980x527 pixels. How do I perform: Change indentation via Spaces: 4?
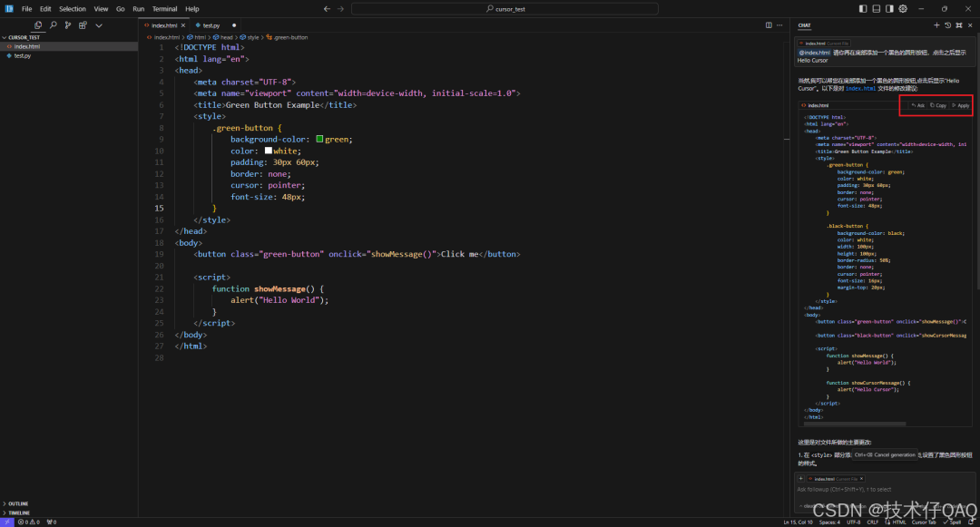830,522
